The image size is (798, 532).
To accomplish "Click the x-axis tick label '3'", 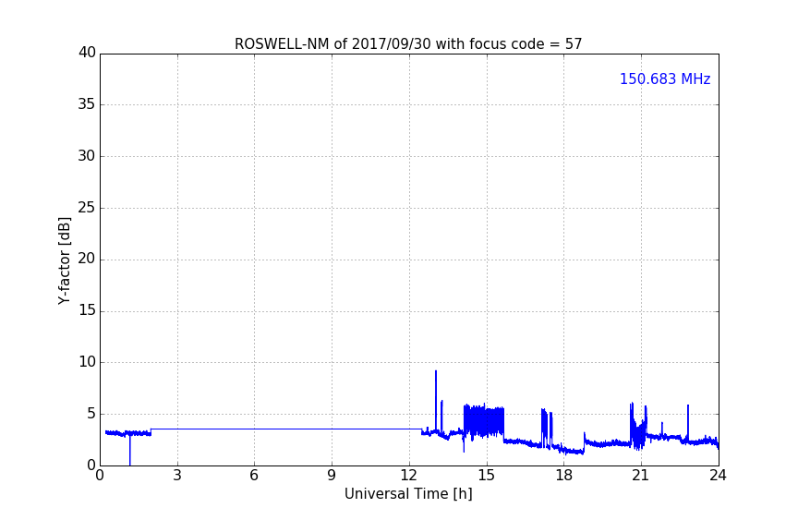I will (x=177, y=476).
